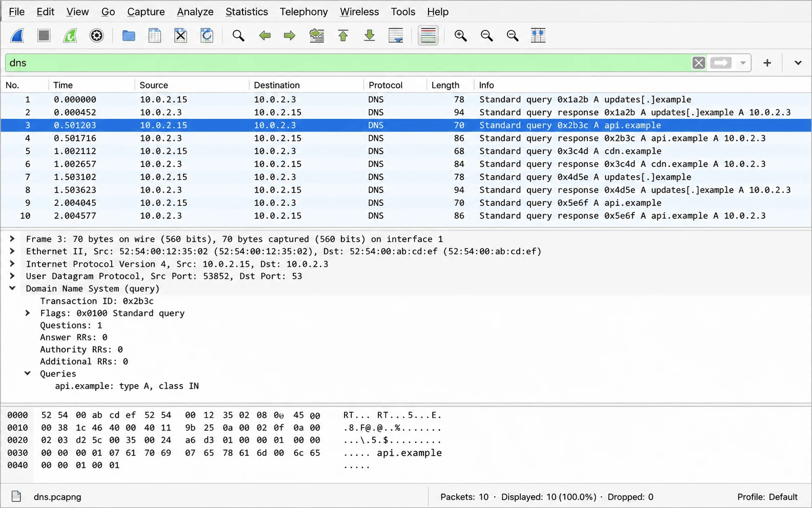Screen dimensions: 812x508
Task: Reload this capture file icon
Action: (x=207, y=36)
